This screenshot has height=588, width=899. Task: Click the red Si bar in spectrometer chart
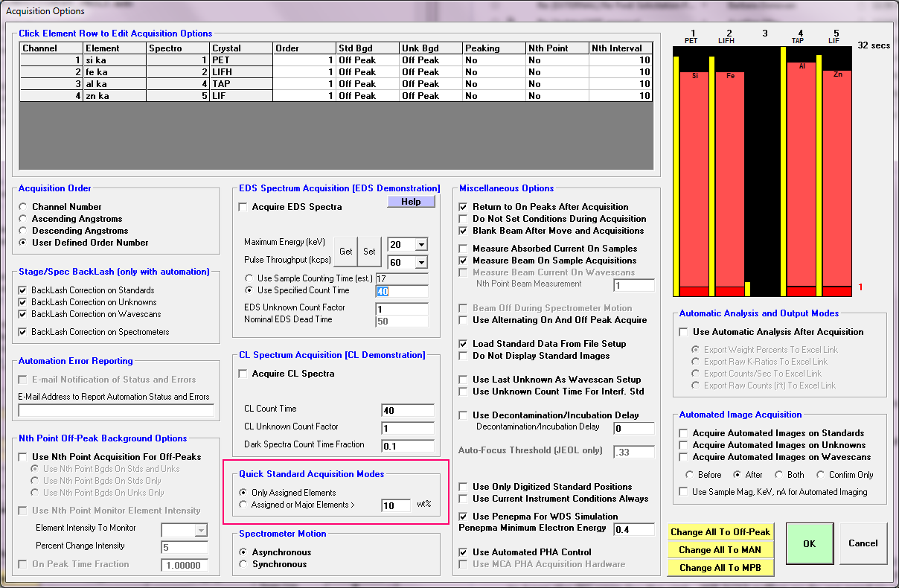pos(694,179)
